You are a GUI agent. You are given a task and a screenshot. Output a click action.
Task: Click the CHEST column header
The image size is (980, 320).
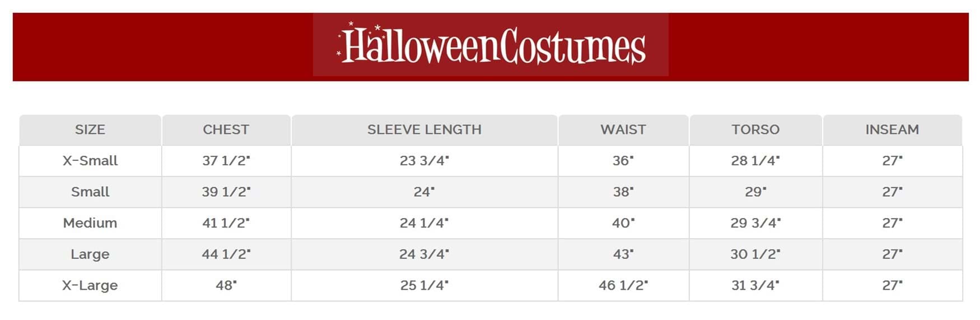[226, 129]
